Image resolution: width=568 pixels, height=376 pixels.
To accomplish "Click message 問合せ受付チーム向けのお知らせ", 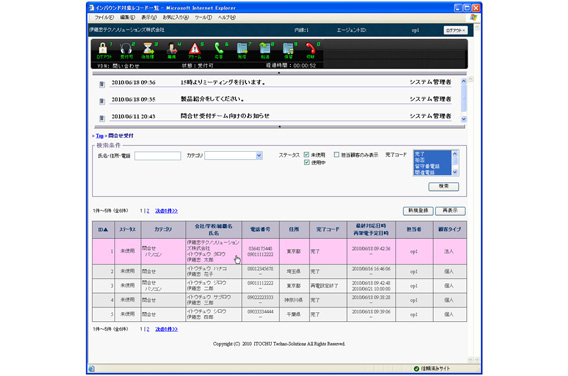I will [x=225, y=116].
